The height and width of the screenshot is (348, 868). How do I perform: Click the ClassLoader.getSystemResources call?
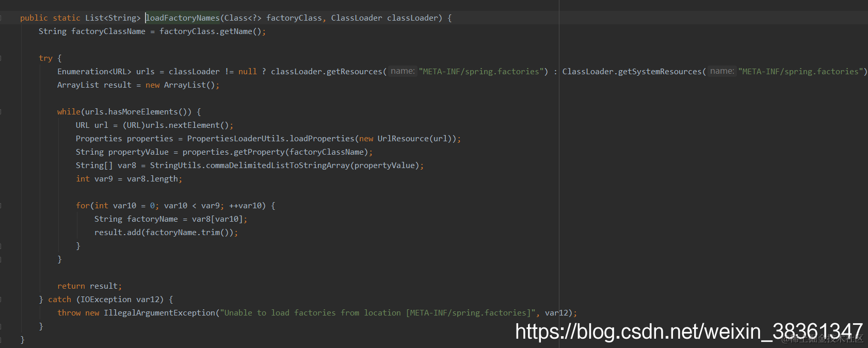[x=632, y=72]
